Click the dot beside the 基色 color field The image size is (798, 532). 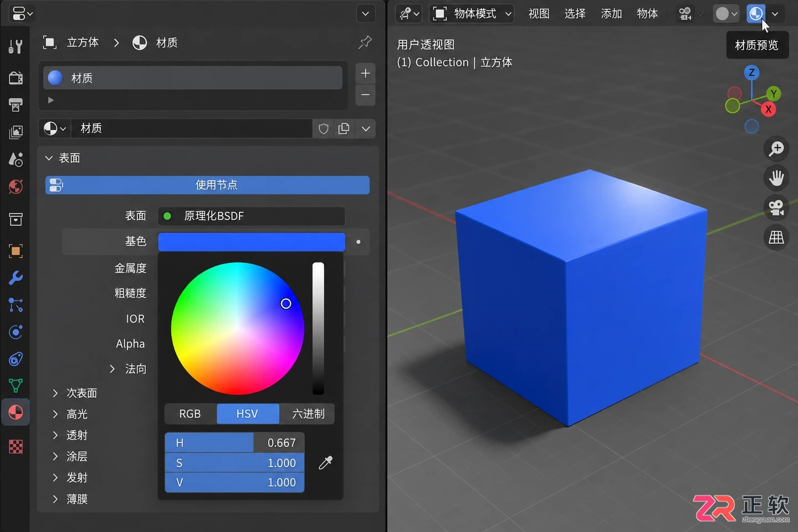pos(359,242)
